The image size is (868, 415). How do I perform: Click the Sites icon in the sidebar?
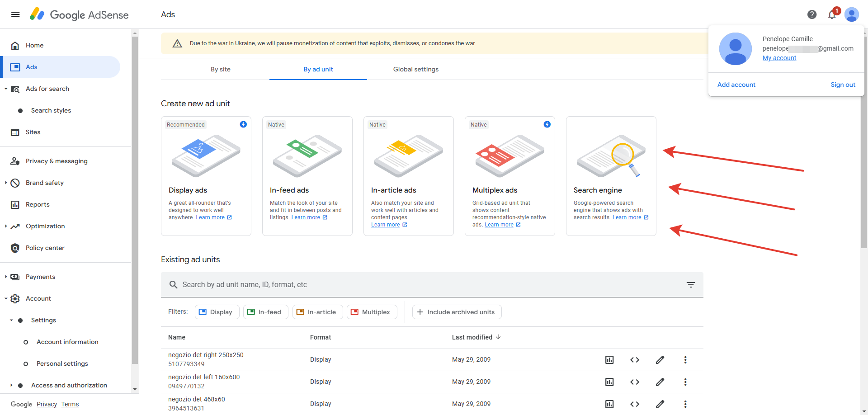point(15,132)
